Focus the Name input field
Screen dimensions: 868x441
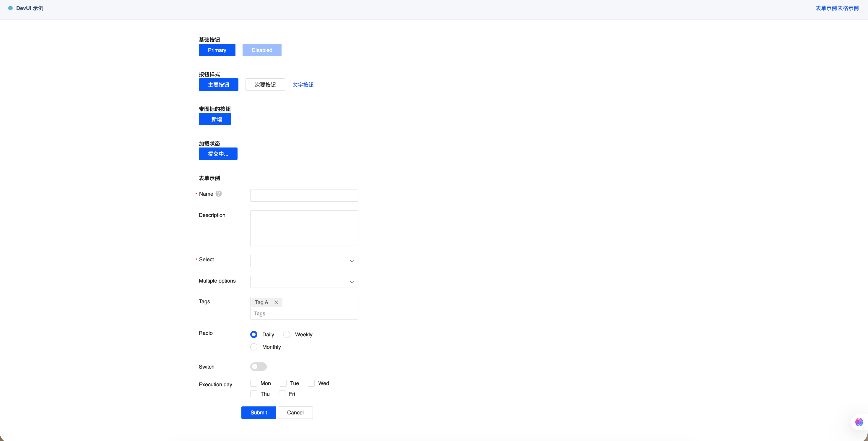pos(304,195)
